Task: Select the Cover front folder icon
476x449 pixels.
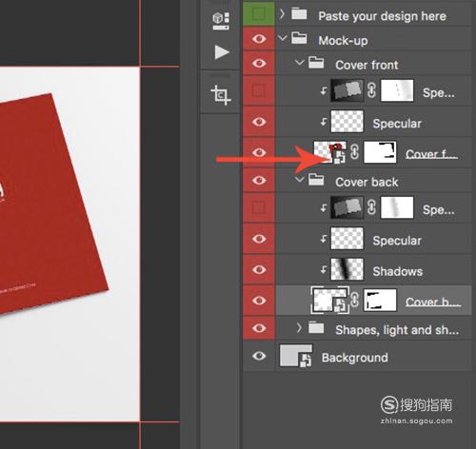Action: pos(316,63)
